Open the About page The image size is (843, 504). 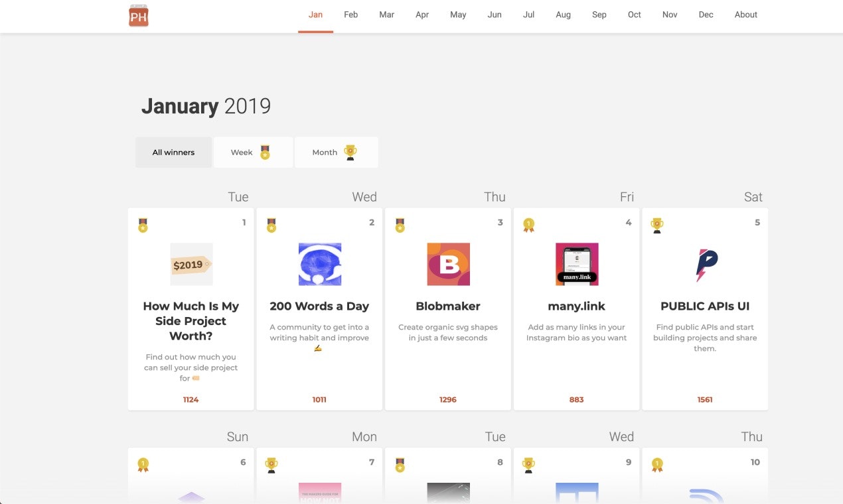click(745, 14)
